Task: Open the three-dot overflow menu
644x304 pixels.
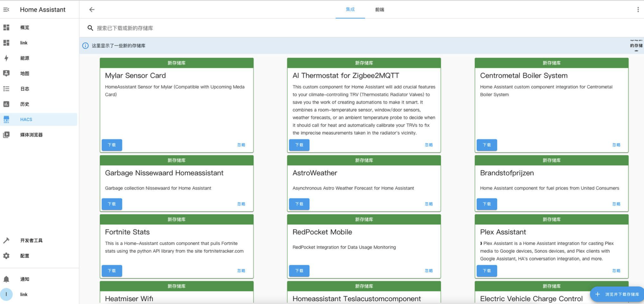Action: 638,9
